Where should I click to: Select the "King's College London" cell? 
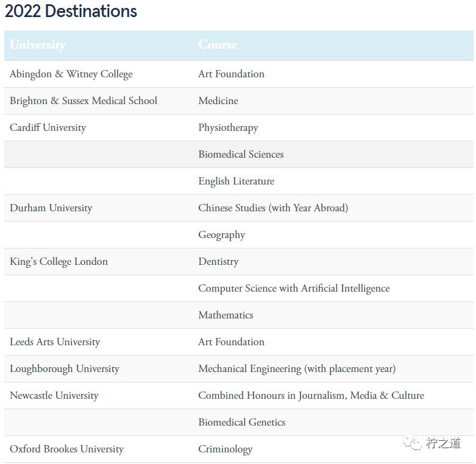pos(59,262)
